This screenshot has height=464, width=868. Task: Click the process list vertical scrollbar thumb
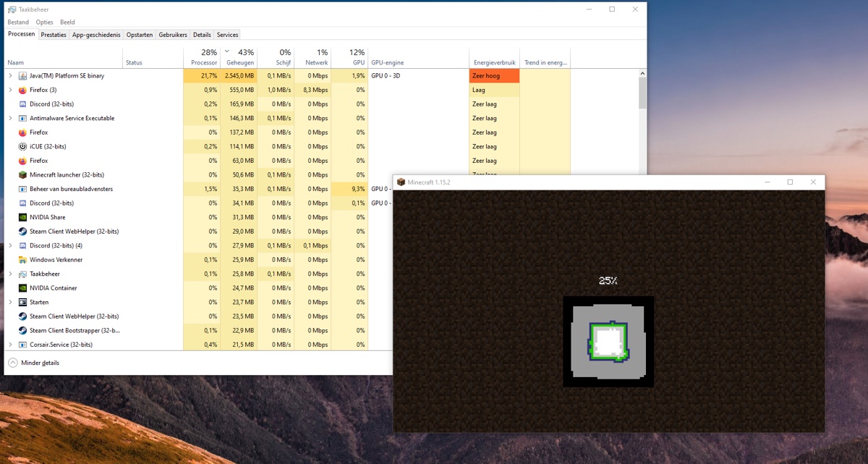642,93
